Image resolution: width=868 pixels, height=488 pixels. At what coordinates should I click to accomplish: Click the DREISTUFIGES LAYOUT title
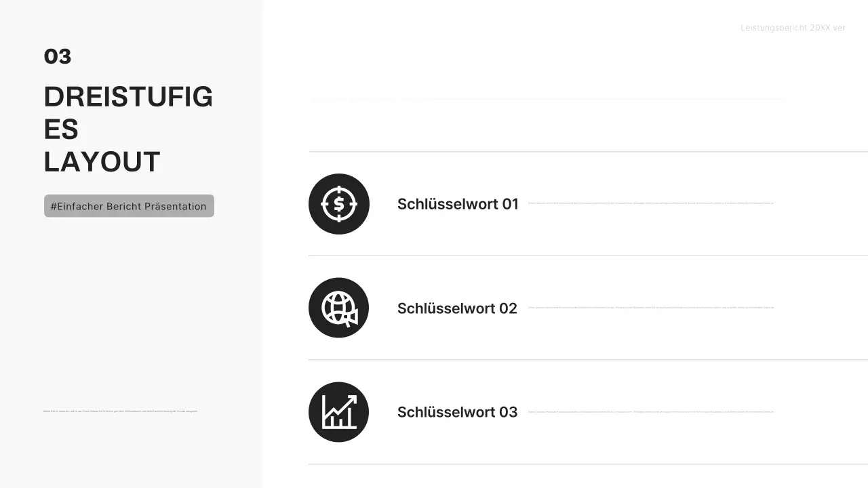(x=128, y=129)
